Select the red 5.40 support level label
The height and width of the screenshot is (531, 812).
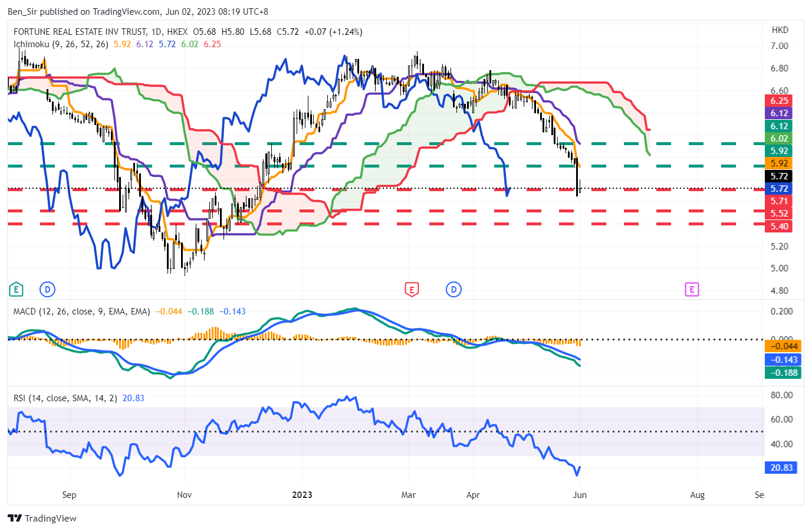pos(779,227)
